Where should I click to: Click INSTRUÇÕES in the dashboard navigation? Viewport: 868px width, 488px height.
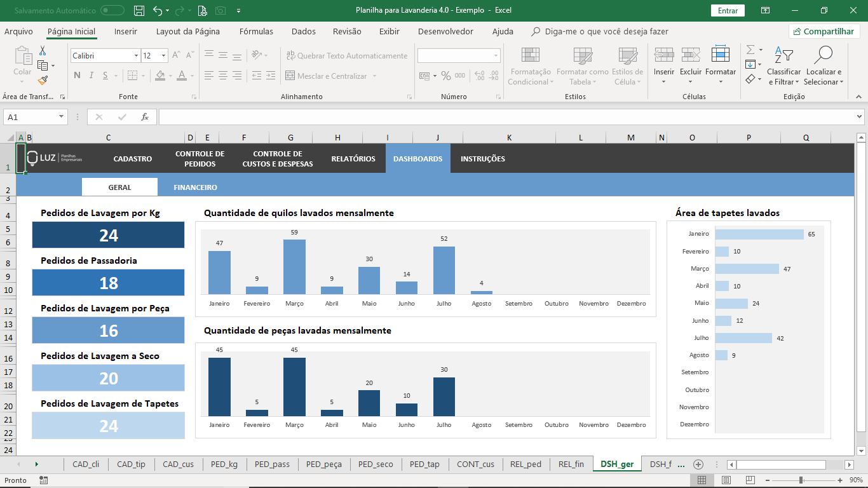coord(483,159)
